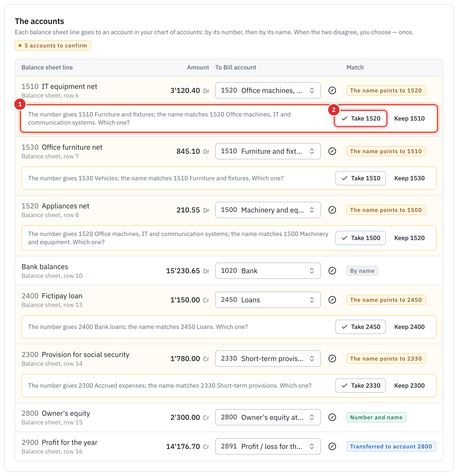This screenshot has height=476, width=458.
Task: Select the Keep 2400 option
Action: [409, 327]
